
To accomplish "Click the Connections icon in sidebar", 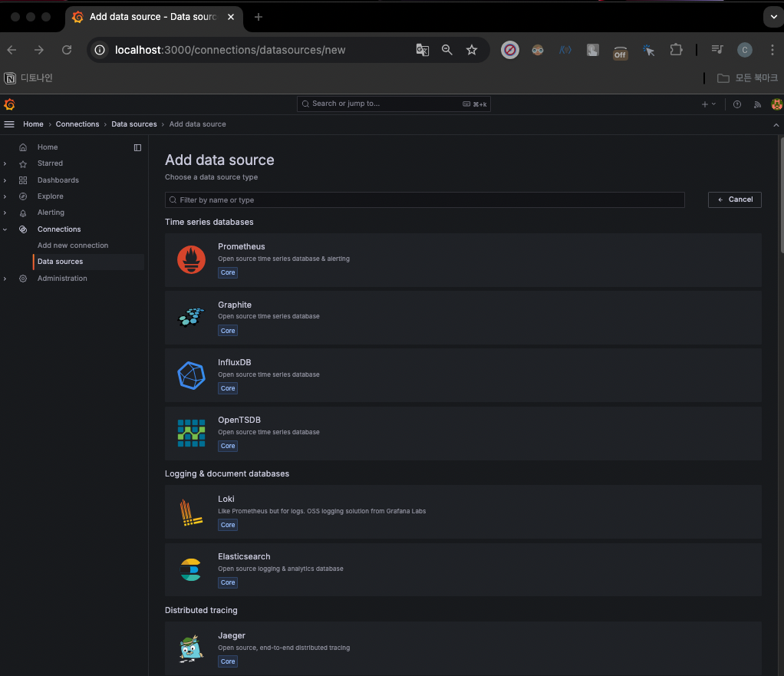I will (x=23, y=229).
